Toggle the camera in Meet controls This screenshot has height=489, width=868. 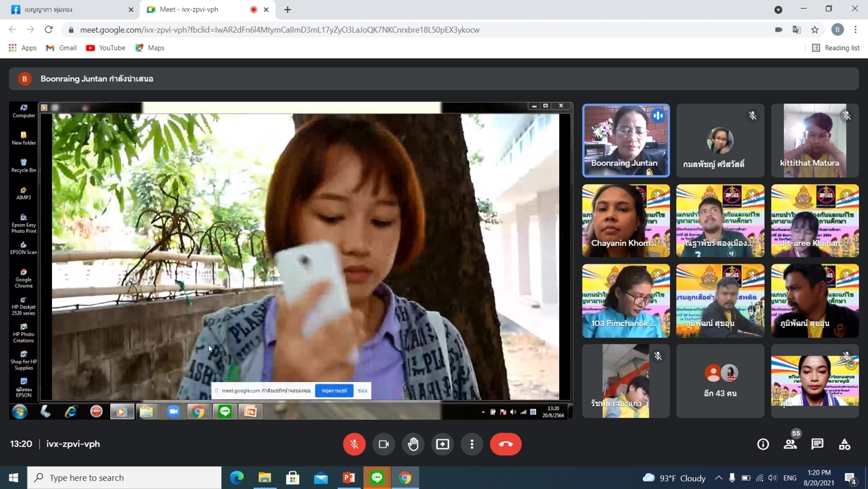point(383,444)
